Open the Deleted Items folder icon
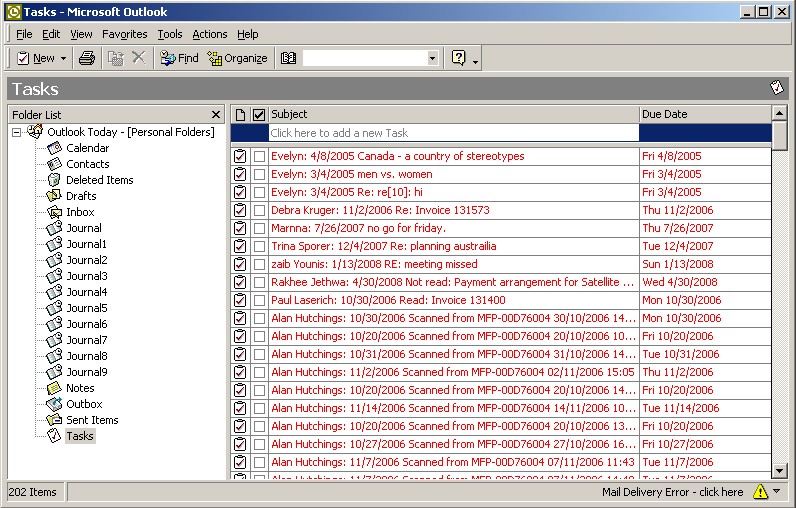 (54, 180)
